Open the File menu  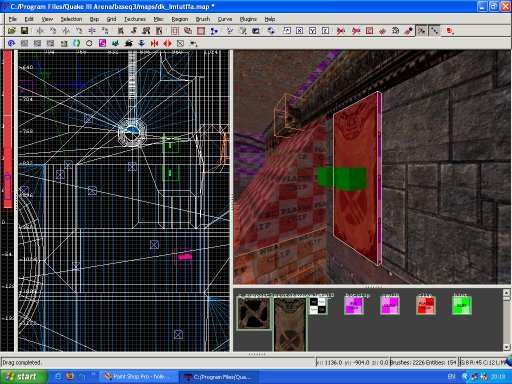coord(13,19)
